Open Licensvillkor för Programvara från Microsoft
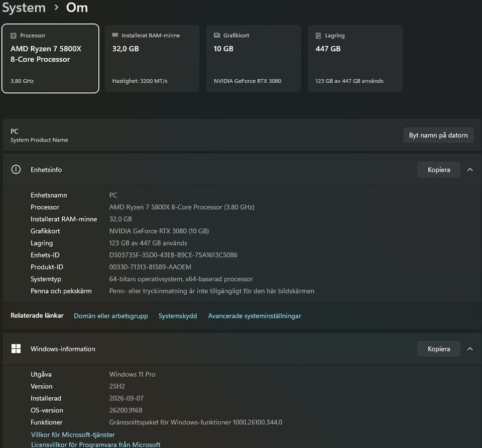 (x=95, y=444)
